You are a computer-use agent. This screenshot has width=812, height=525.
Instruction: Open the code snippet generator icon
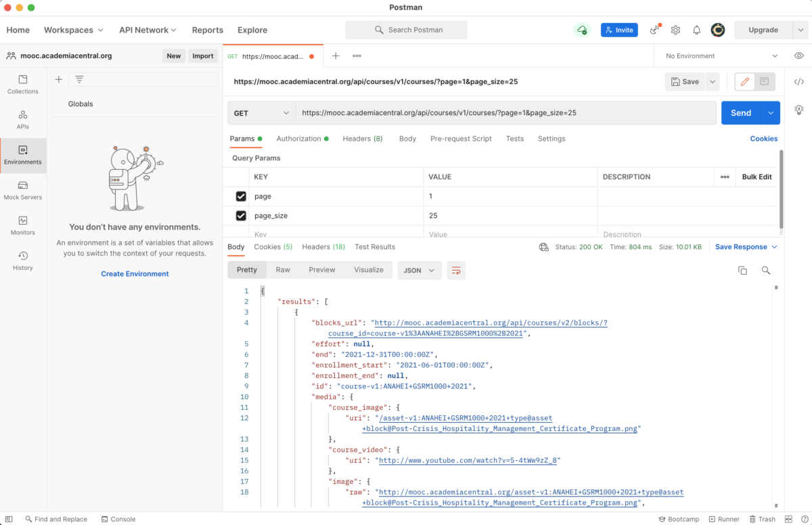[799, 81]
